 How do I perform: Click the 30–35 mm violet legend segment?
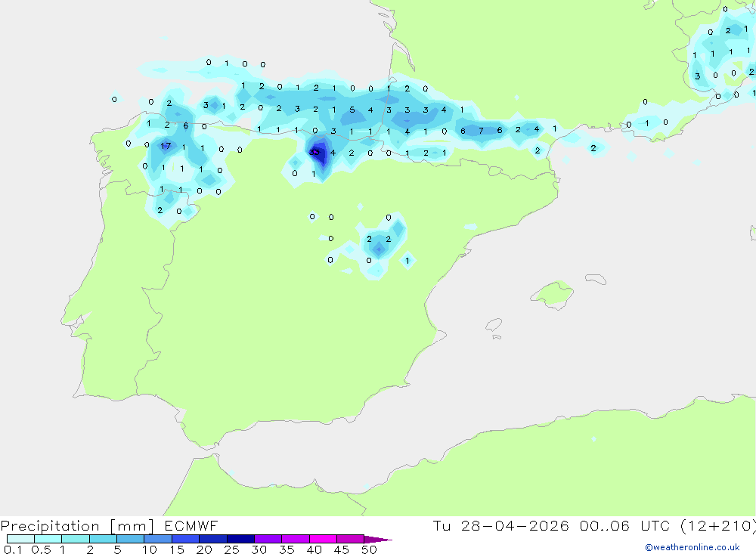pos(268,539)
